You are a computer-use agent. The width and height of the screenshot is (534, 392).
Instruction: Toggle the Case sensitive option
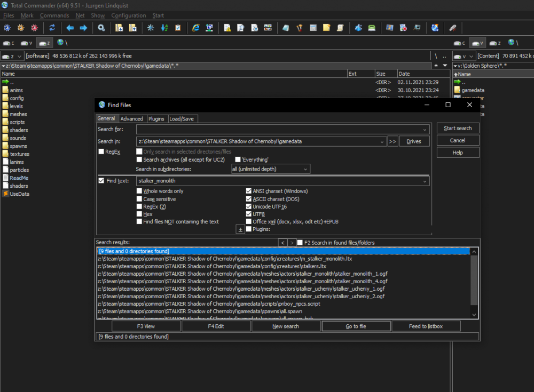click(139, 199)
